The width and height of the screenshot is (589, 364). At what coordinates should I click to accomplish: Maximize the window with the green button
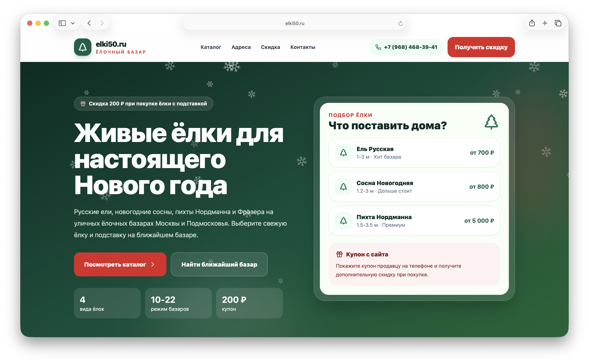click(x=46, y=23)
